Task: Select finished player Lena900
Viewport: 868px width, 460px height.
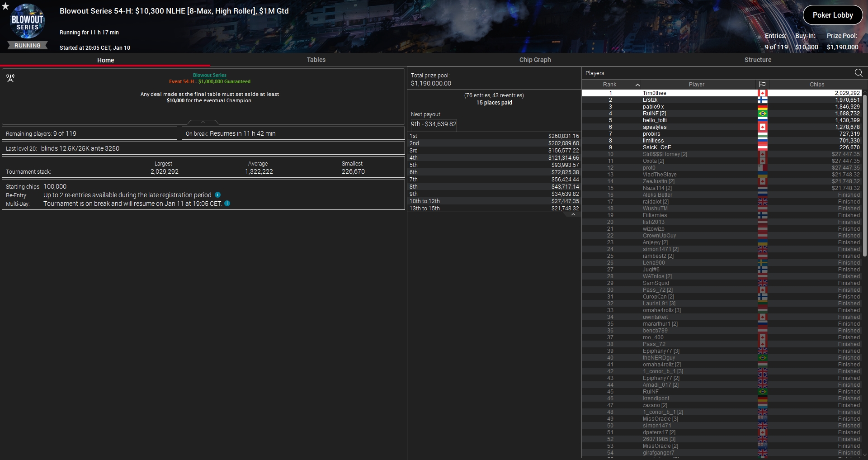Action: pyautogui.click(x=722, y=263)
